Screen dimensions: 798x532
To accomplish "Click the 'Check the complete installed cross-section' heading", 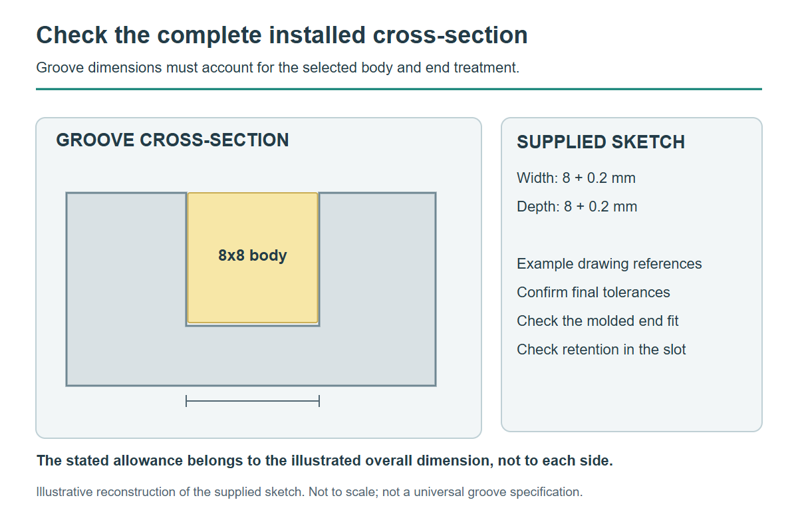I will pyautogui.click(x=282, y=35).
